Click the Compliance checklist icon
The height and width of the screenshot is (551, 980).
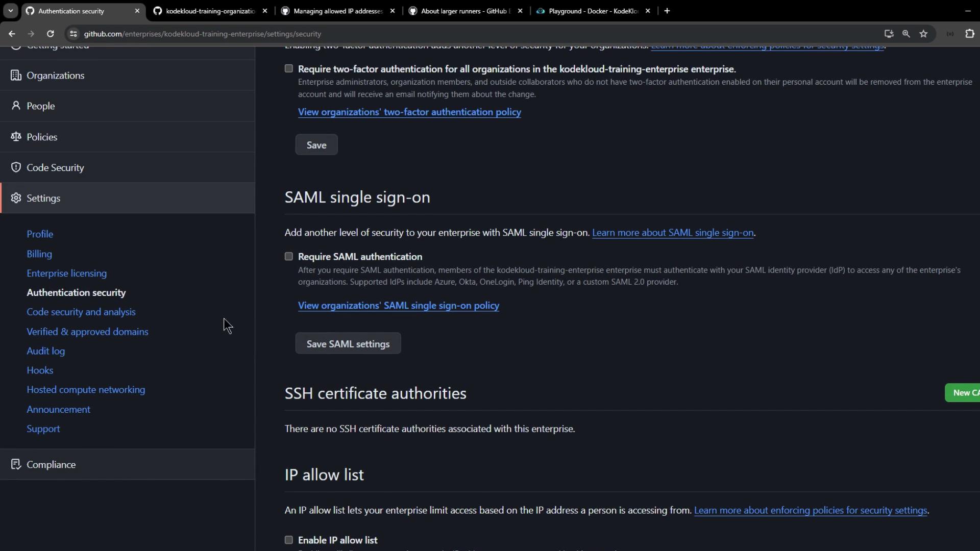tap(16, 464)
